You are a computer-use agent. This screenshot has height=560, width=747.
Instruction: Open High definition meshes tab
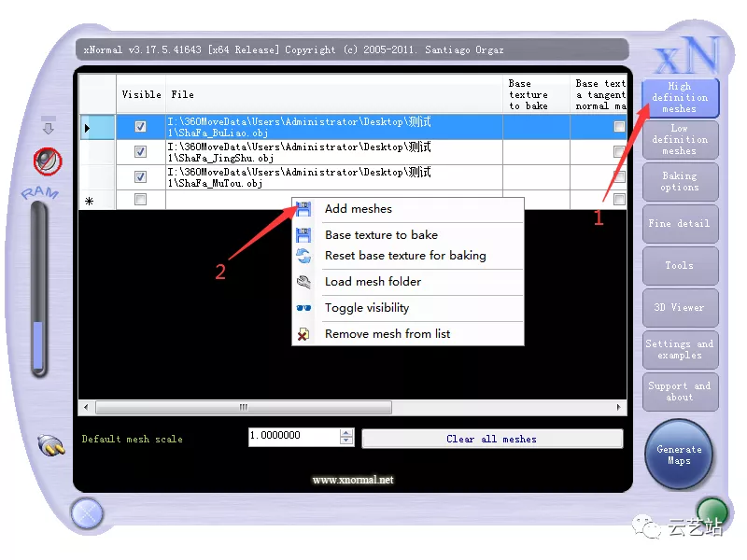(x=680, y=98)
